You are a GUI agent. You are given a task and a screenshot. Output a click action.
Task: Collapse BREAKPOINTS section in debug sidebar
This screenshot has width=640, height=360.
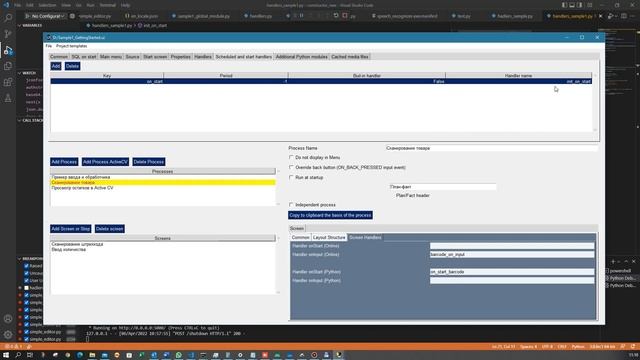[x=30, y=258]
